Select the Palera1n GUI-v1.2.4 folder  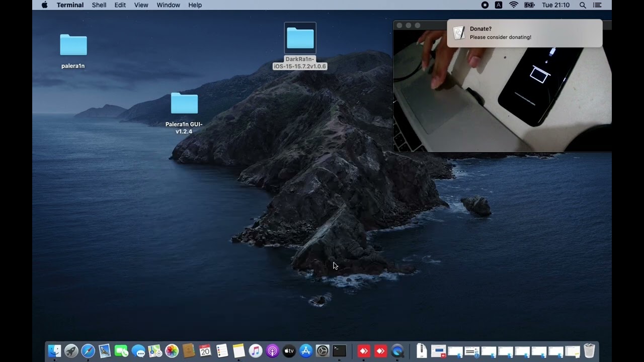click(x=184, y=104)
